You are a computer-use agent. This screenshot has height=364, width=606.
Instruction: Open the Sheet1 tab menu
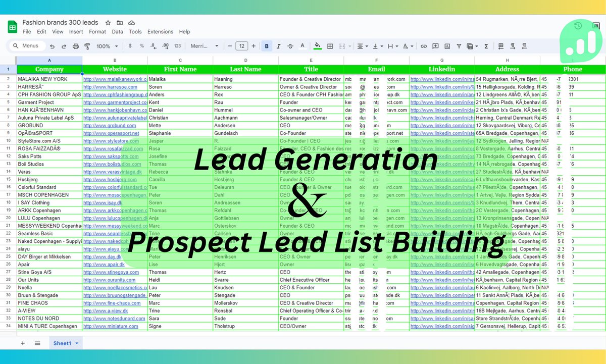pos(77,343)
